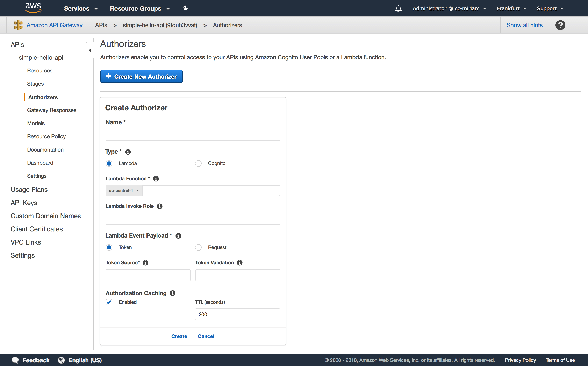Go to Stages in the sidebar
The height and width of the screenshot is (366, 588).
pos(35,84)
